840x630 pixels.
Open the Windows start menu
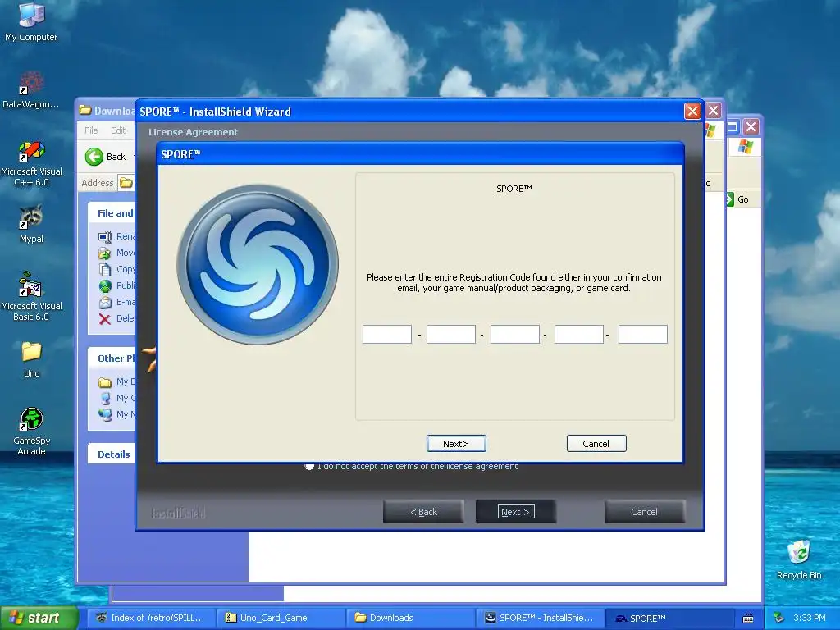pos(39,618)
